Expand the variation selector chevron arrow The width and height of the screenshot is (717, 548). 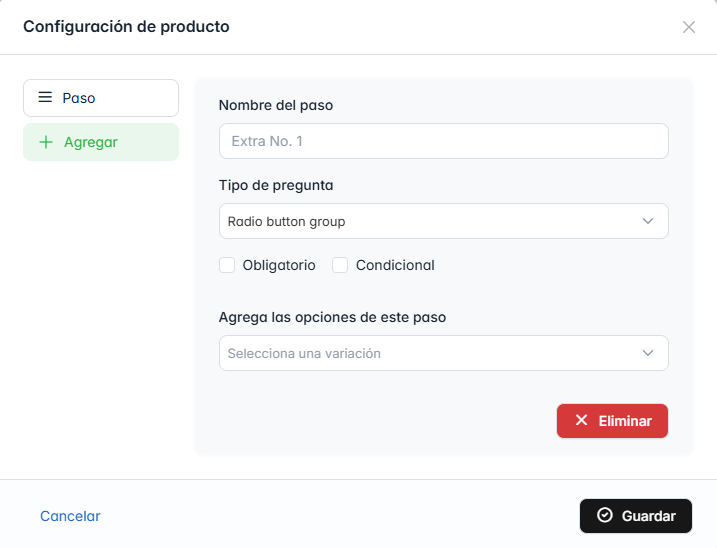(648, 353)
